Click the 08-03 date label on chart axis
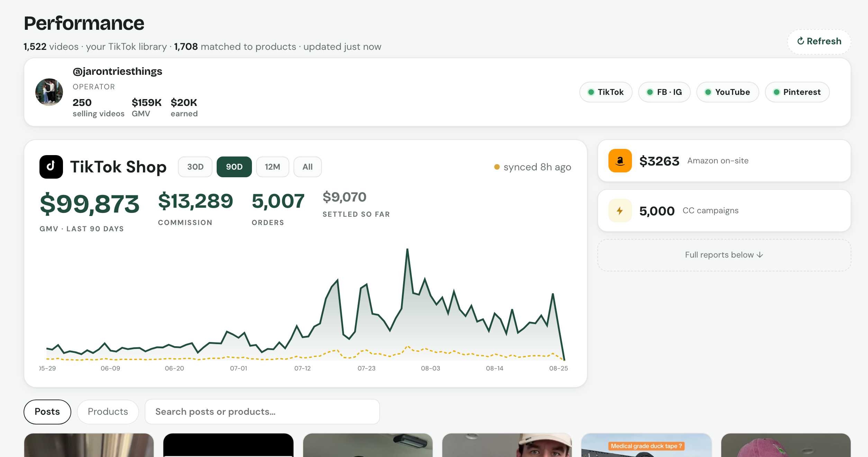This screenshot has height=457, width=868. [x=430, y=368]
